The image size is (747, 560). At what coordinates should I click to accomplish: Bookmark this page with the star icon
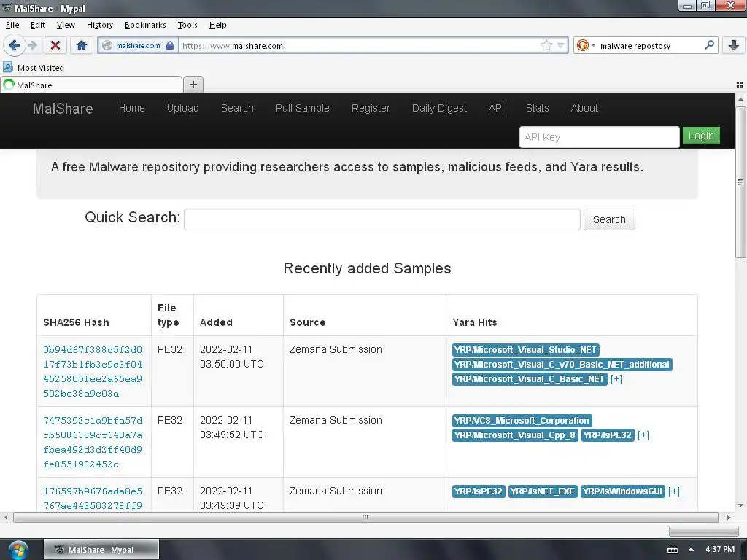click(x=546, y=46)
